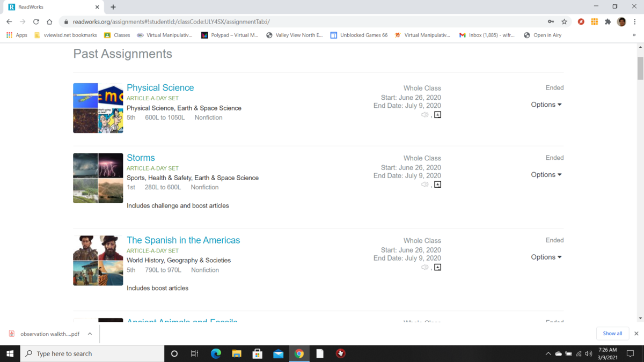Screen dimensions: 644x362
Task: Open Task View on taskbar
Action: 194,353
